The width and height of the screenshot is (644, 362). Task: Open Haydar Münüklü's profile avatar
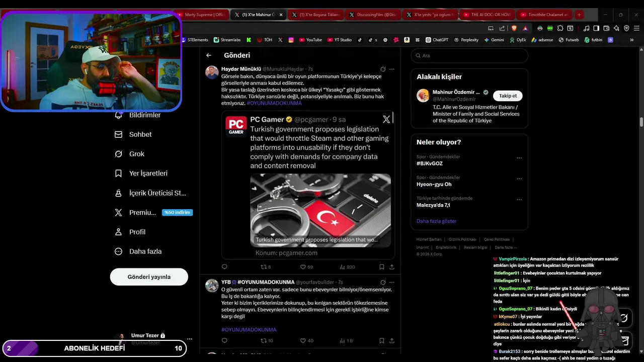[212, 72]
